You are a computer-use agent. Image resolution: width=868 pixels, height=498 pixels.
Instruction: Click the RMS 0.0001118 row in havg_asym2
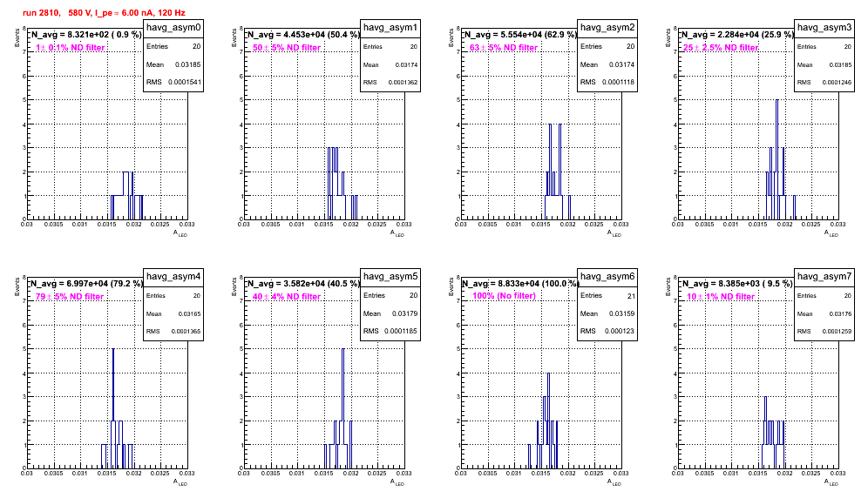pyautogui.click(x=607, y=82)
